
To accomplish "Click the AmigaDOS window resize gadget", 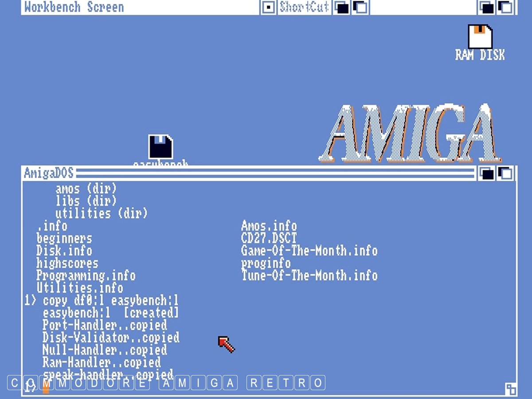I will coord(511,389).
